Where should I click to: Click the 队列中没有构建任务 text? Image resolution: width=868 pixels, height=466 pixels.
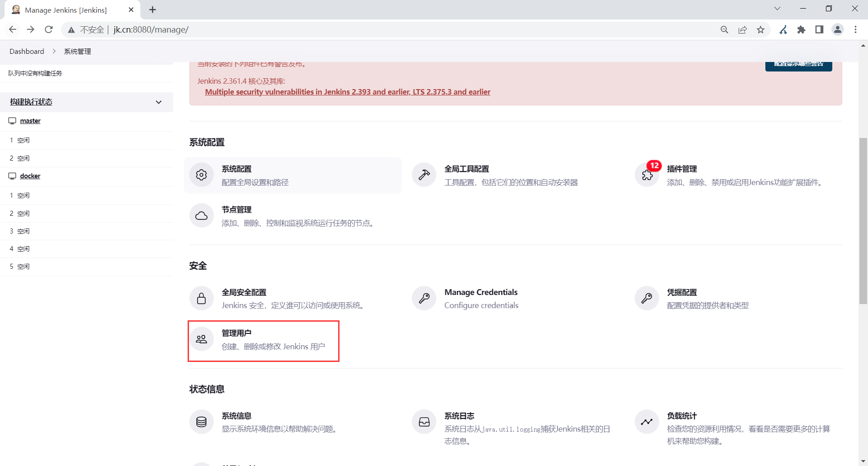click(35, 73)
